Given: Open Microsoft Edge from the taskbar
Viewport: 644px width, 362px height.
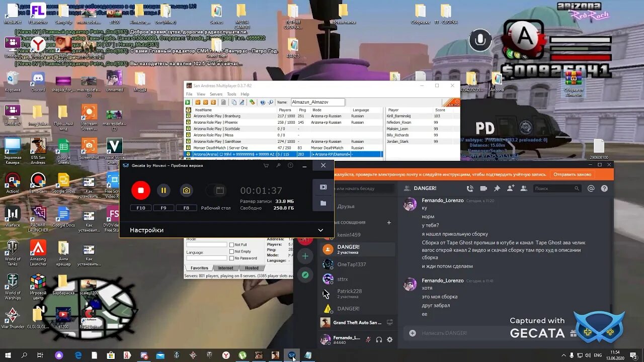Looking at the screenshot, I should (x=78, y=355).
